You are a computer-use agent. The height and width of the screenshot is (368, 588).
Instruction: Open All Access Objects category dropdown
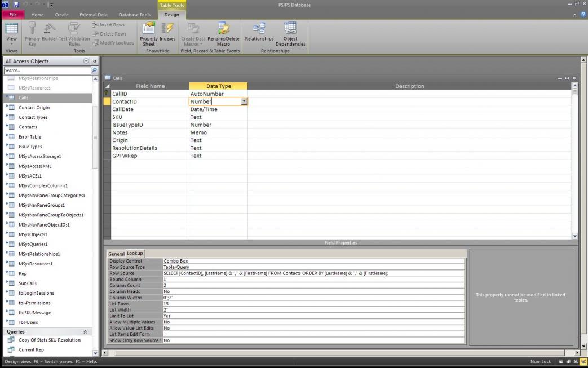86,61
